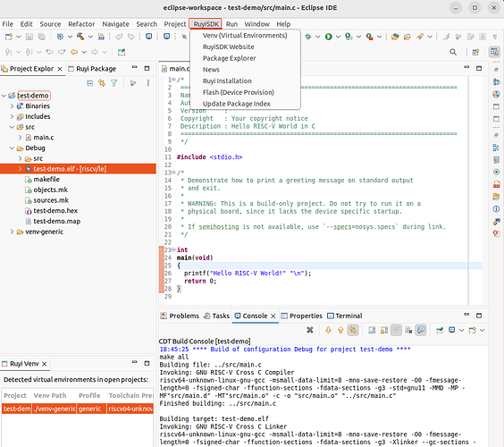Click pin-to-top icon in second toolbar row
504x447 pixels.
pos(122,52)
